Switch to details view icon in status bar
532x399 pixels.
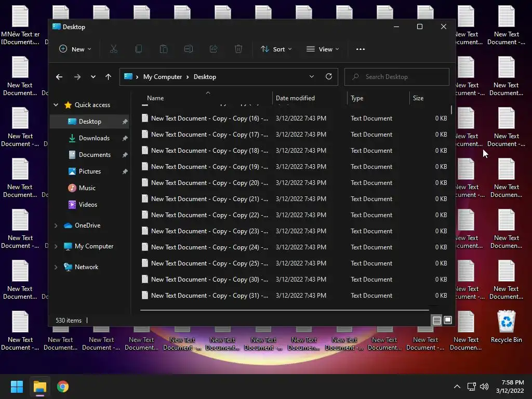(436, 320)
